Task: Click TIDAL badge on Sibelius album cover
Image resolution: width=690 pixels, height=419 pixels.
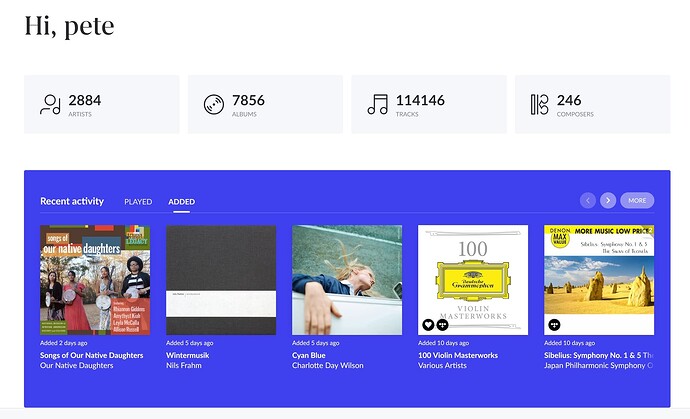Action: [554, 325]
